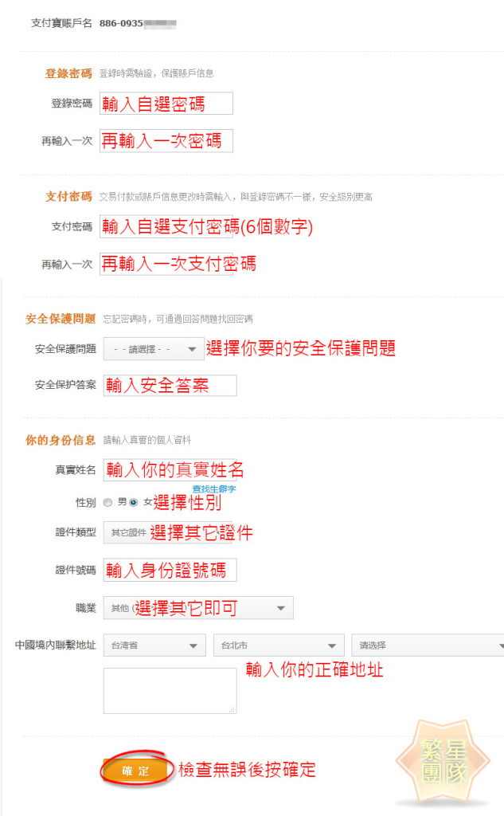
Task: Click the 證件號碼 input field
Action: (x=170, y=571)
